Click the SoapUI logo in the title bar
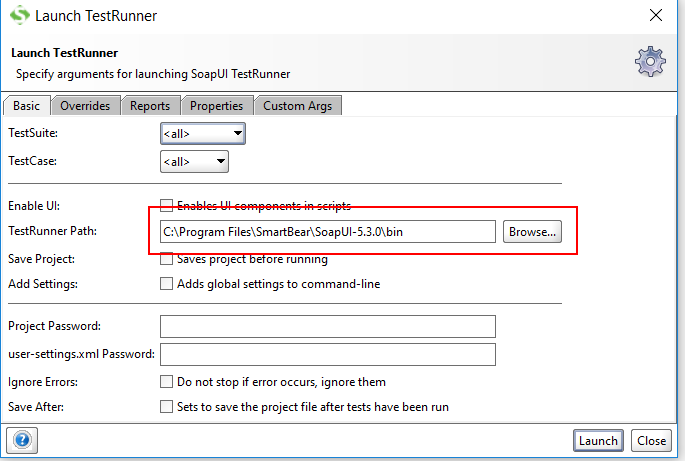 20,15
